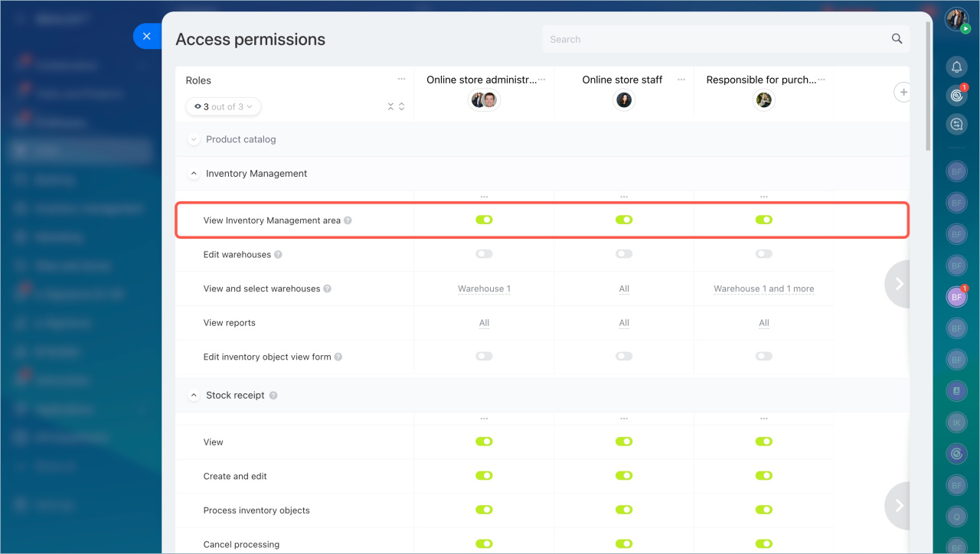Screen dimensions: 980x554
Task: Select the Cancel processing row label
Action: (241, 545)
